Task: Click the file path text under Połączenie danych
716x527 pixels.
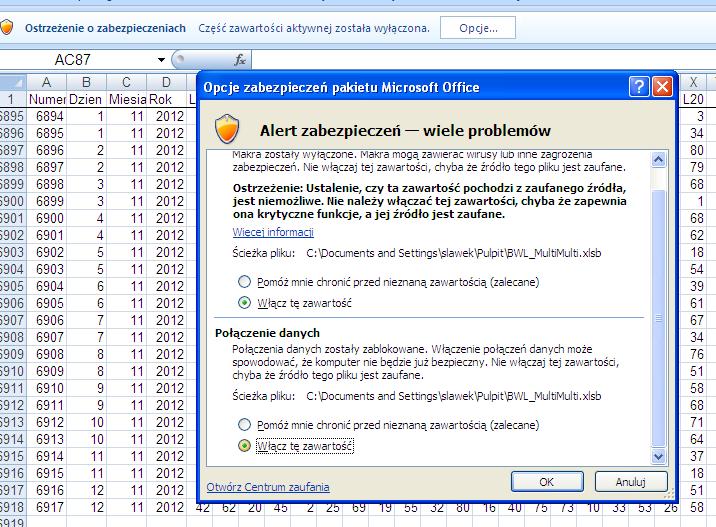Action: (453, 396)
